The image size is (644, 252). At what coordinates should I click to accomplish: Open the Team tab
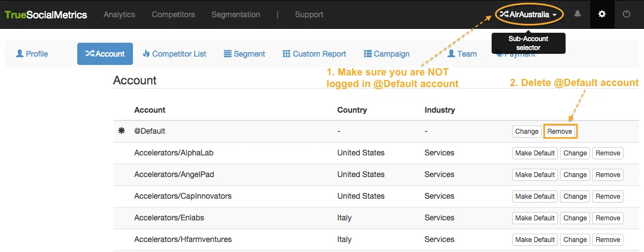pos(459,54)
